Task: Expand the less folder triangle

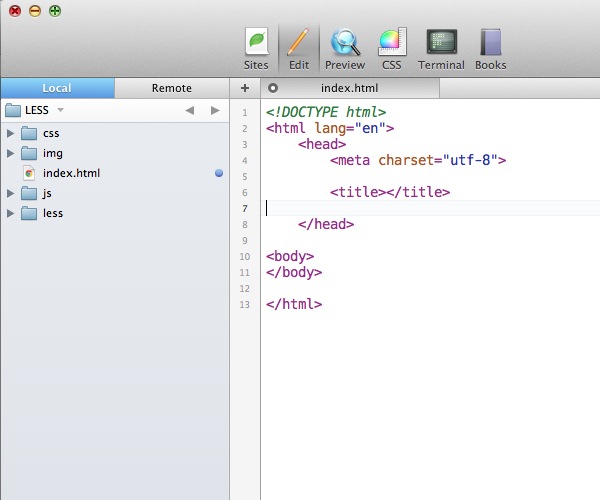Action: [11, 213]
